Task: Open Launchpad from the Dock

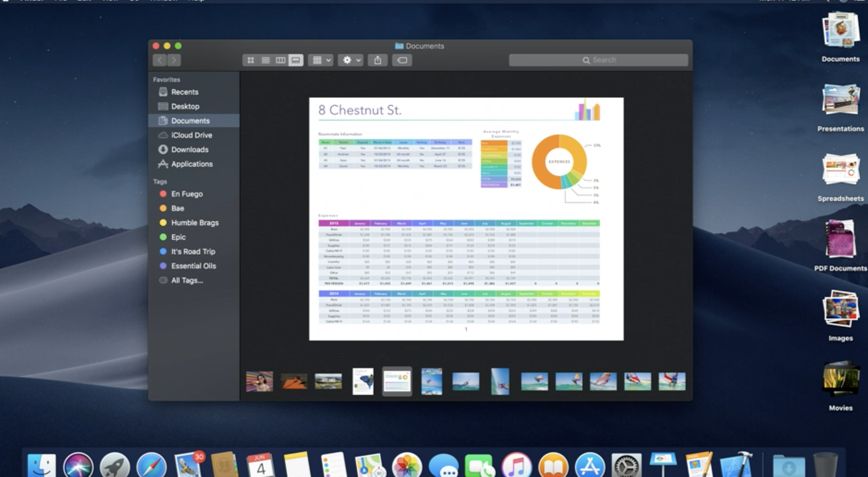Action: [x=115, y=466]
